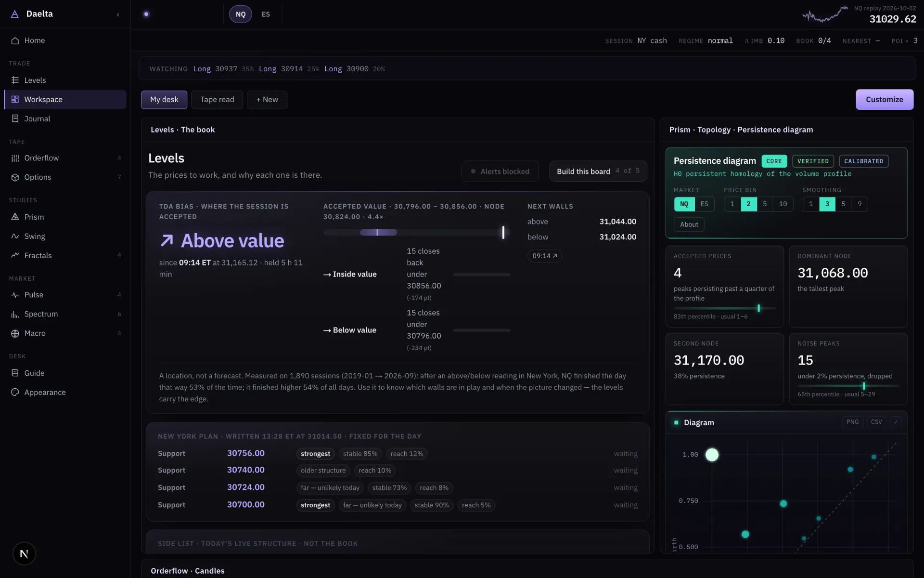Viewport: 924px width, 578px height.
Task: Click the Daelta logo icon
Action: pyautogui.click(x=15, y=14)
